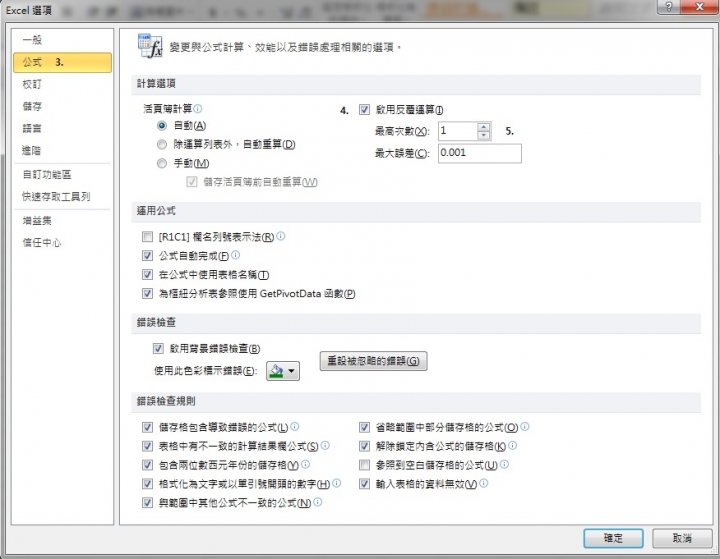Increase 最高次數 with the up spinner arrow
720x559 pixels.
[x=484, y=127]
